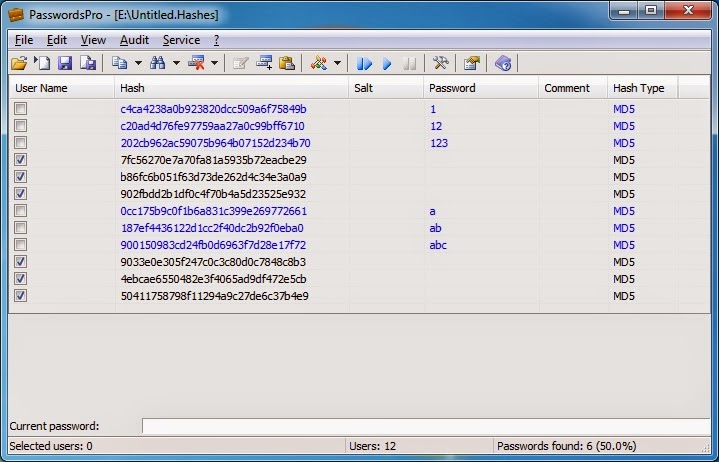Screen dimensions: 719x462
Task: Click the Delete users red X icon
Action: (x=196, y=63)
